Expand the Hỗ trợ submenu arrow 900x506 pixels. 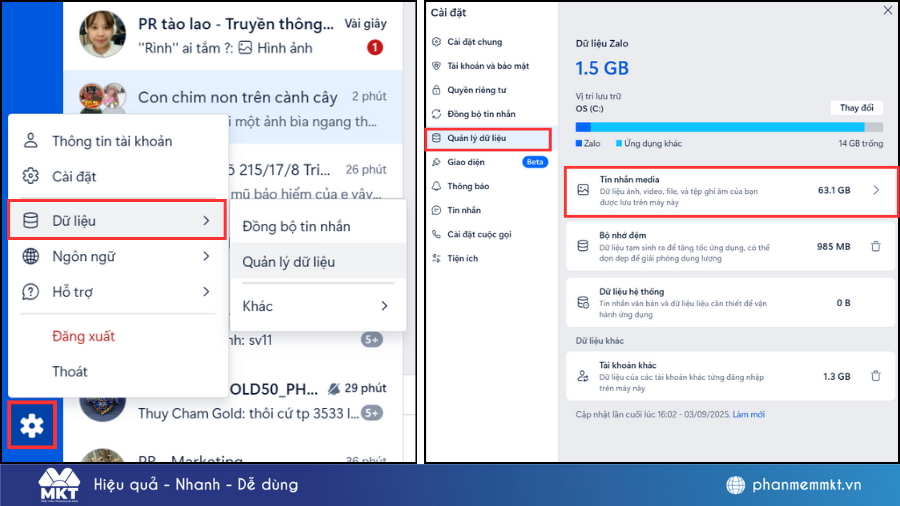(x=207, y=291)
